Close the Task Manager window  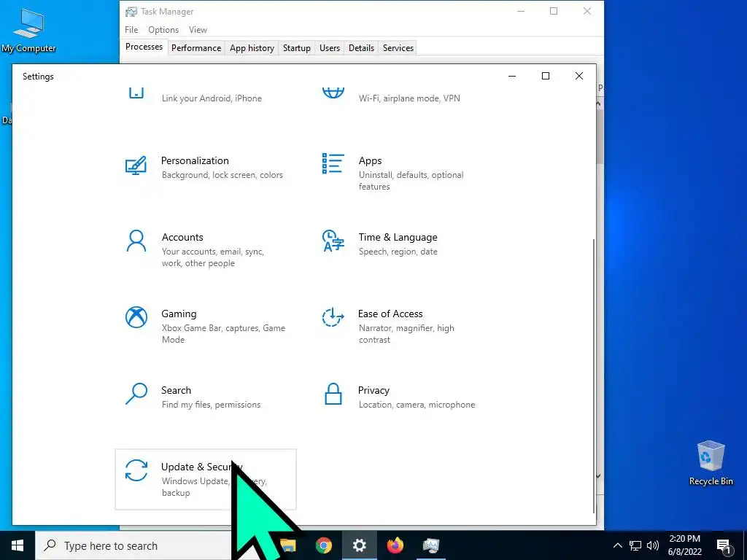(587, 11)
